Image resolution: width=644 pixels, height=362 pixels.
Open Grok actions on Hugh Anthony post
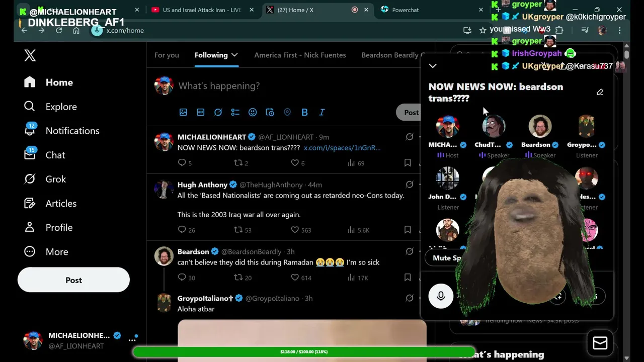[410, 185]
